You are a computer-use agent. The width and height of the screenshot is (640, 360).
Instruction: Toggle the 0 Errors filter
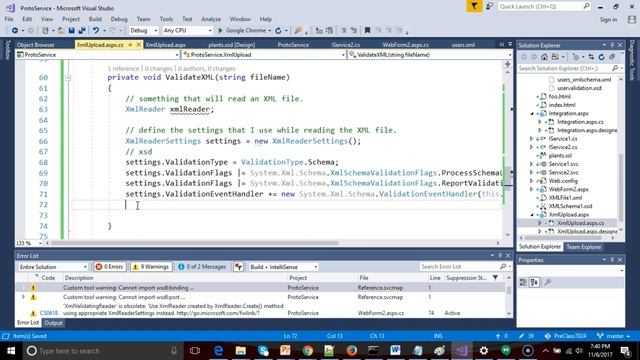pos(109,267)
